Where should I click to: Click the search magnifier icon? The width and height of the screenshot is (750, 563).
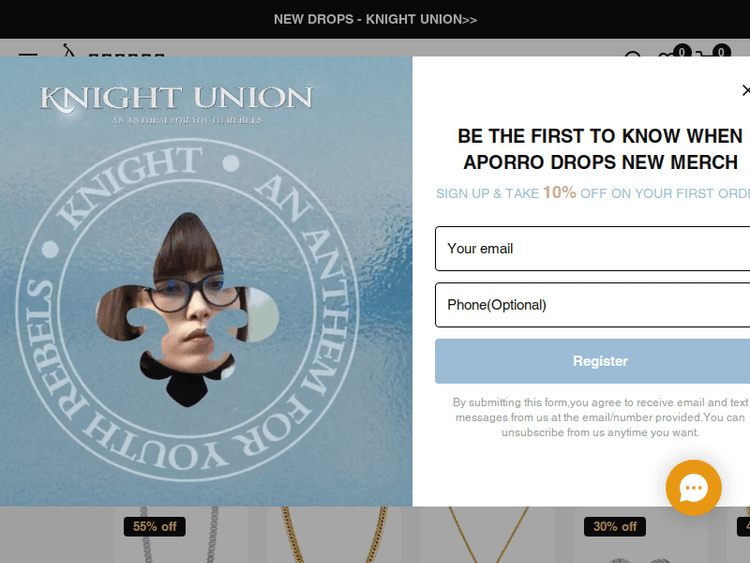click(x=633, y=54)
